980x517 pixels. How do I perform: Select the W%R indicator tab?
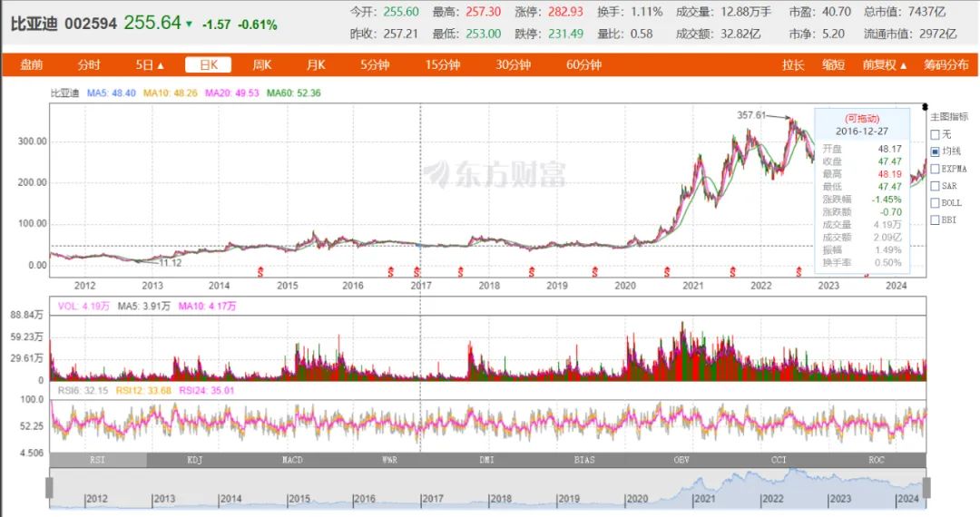point(389,460)
